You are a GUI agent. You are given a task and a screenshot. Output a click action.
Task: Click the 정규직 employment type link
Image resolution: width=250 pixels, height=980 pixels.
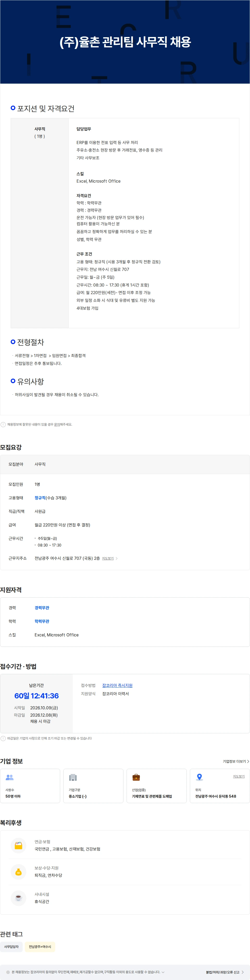[40, 498]
